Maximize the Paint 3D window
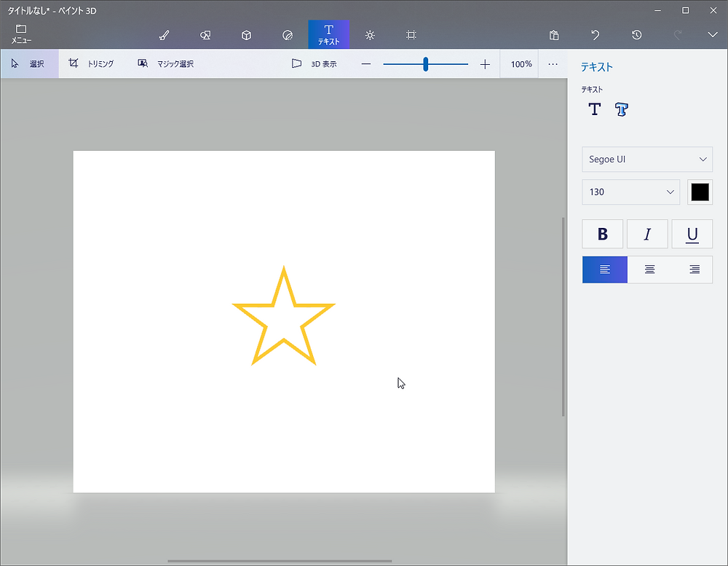 pyautogui.click(x=685, y=10)
